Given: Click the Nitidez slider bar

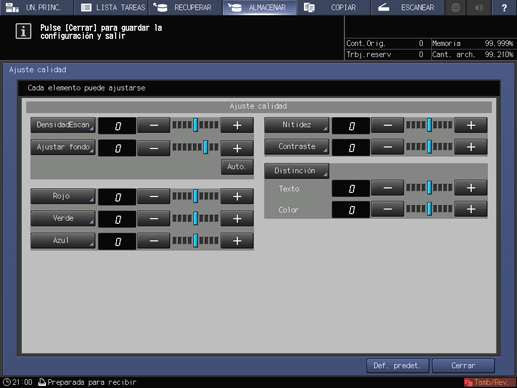Looking at the screenshot, I should (x=429, y=125).
